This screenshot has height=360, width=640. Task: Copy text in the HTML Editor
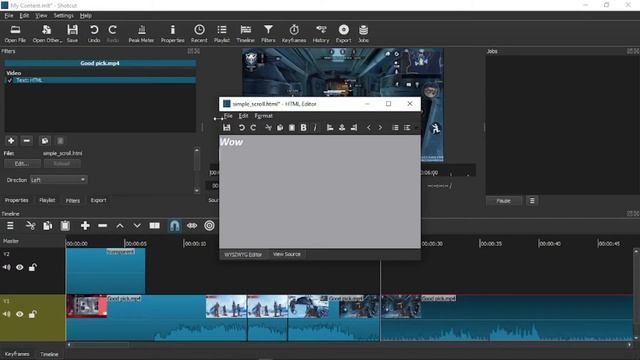pyautogui.click(x=280, y=128)
